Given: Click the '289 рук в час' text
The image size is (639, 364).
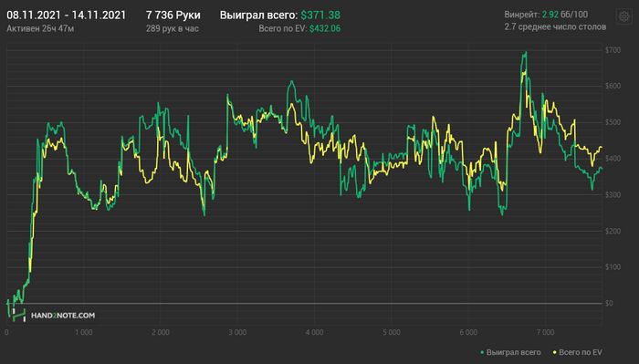Looking at the screenshot, I should pyautogui.click(x=173, y=28).
